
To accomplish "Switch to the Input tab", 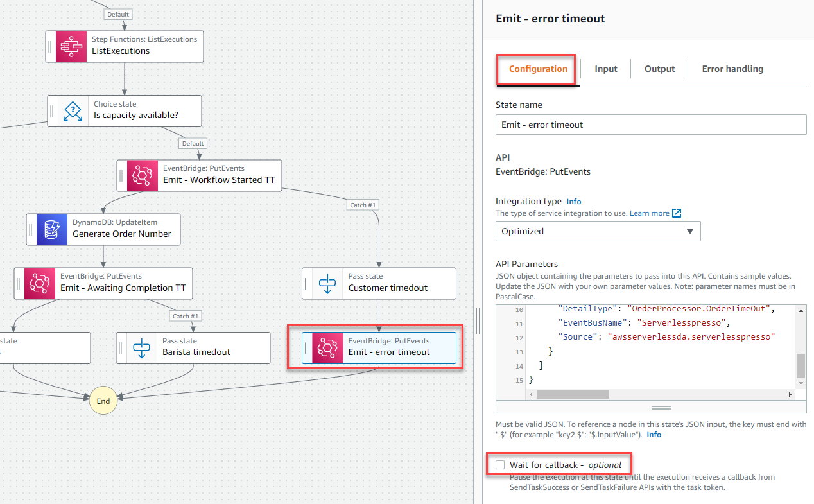I will (x=606, y=69).
